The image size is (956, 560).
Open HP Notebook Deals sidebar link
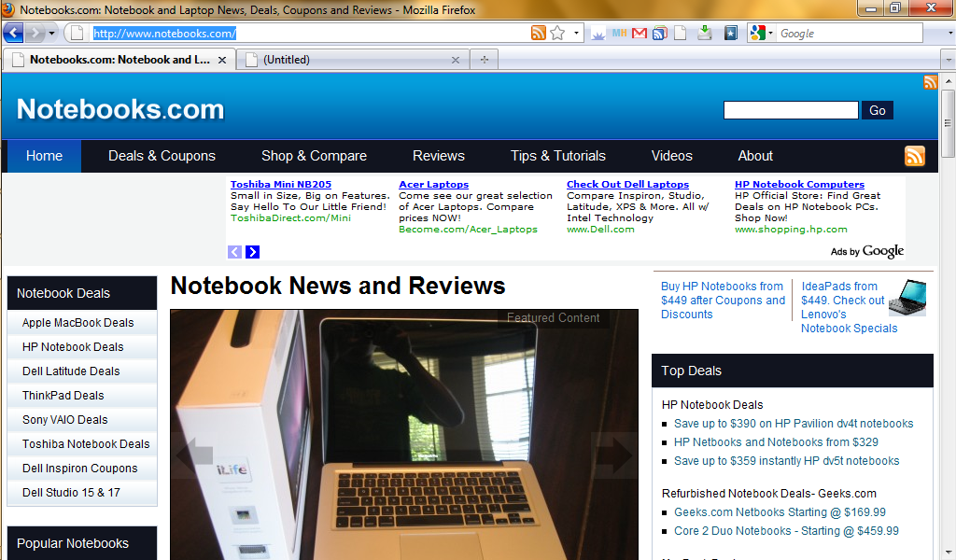coord(73,347)
